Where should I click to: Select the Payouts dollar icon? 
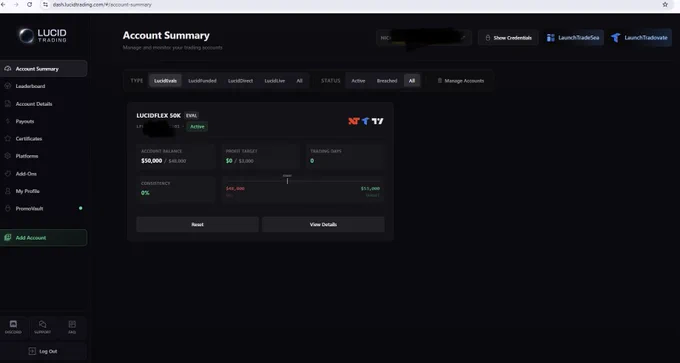tap(7, 121)
